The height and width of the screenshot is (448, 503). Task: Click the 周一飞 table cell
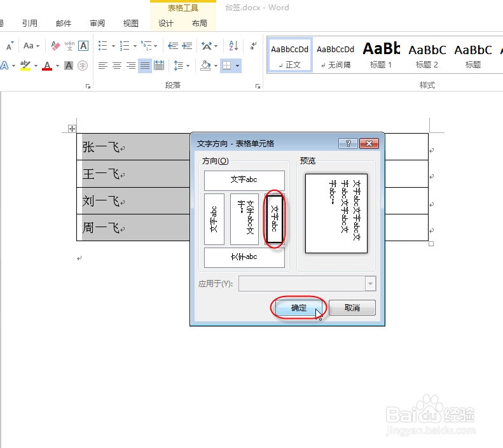134,228
